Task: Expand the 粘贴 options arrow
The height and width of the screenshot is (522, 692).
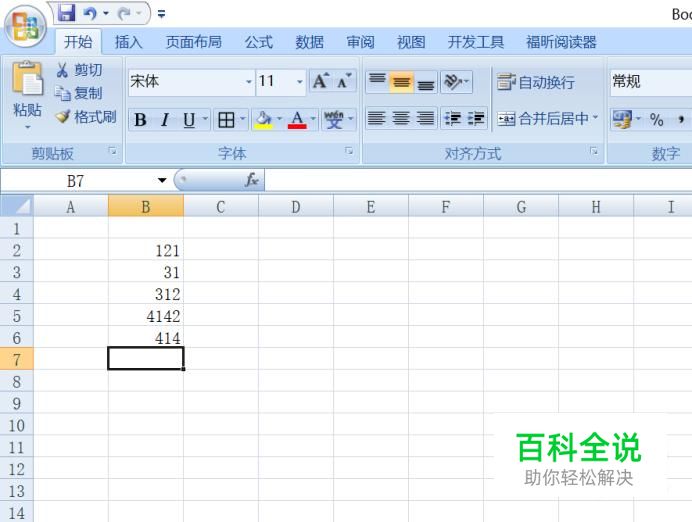Action: click(x=27, y=127)
